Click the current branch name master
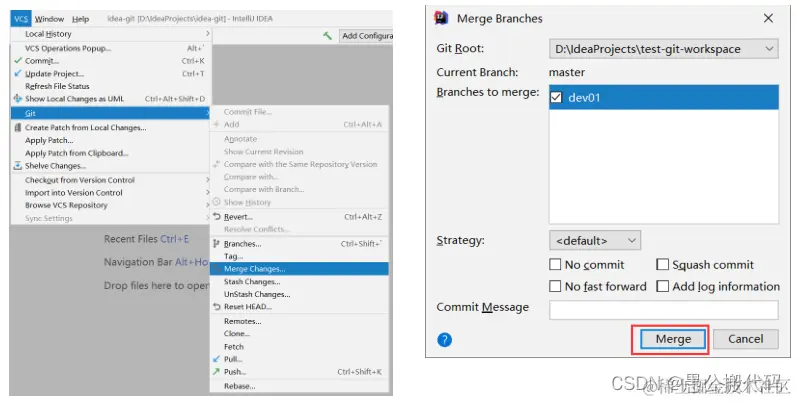 pyautogui.click(x=567, y=72)
